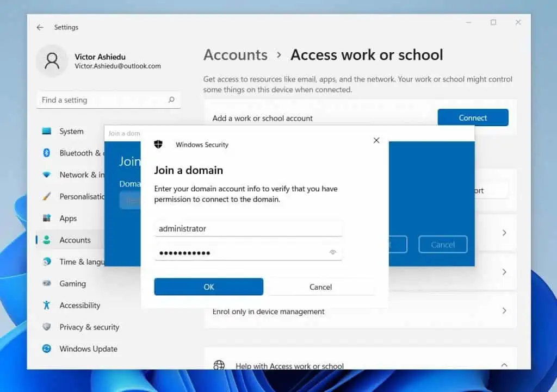This screenshot has width=557, height=392.
Task: Expand the Enrol only in device management row
Action: (x=503, y=310)
